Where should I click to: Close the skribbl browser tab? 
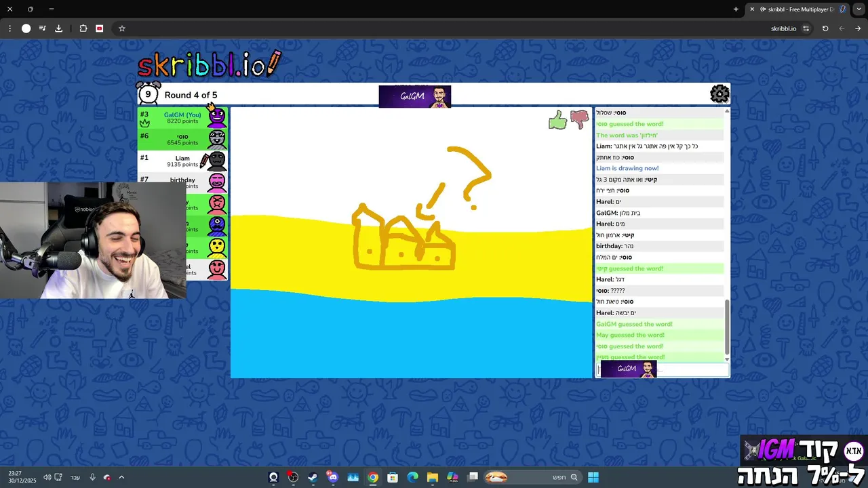coord(751,9)
